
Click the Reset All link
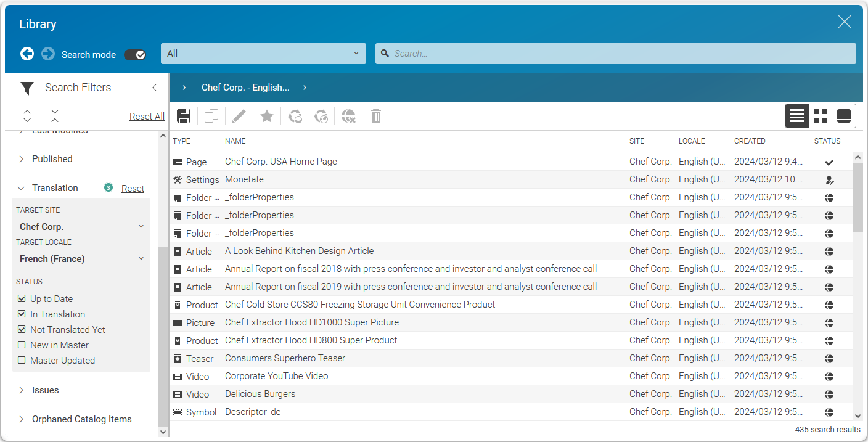[x=147, y=117]
